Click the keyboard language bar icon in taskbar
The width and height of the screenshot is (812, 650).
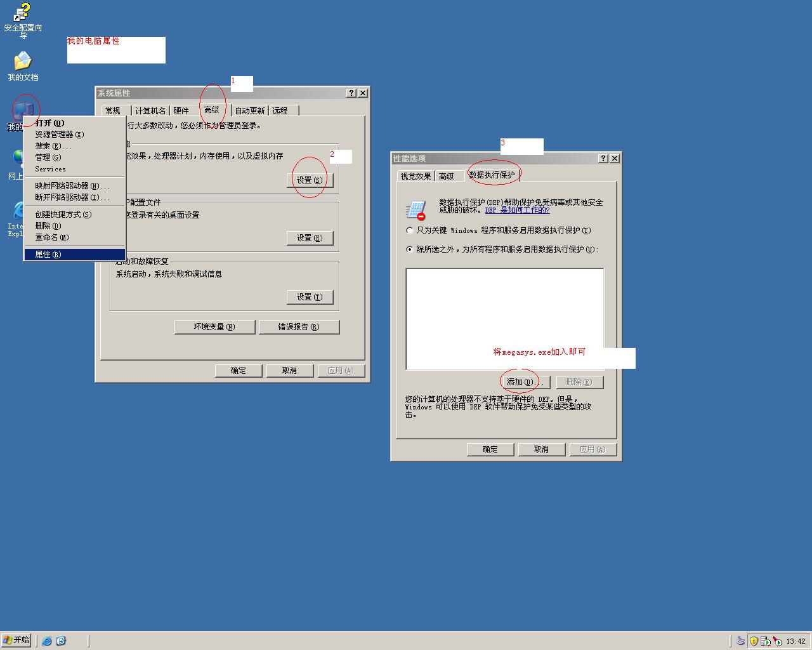741,641
